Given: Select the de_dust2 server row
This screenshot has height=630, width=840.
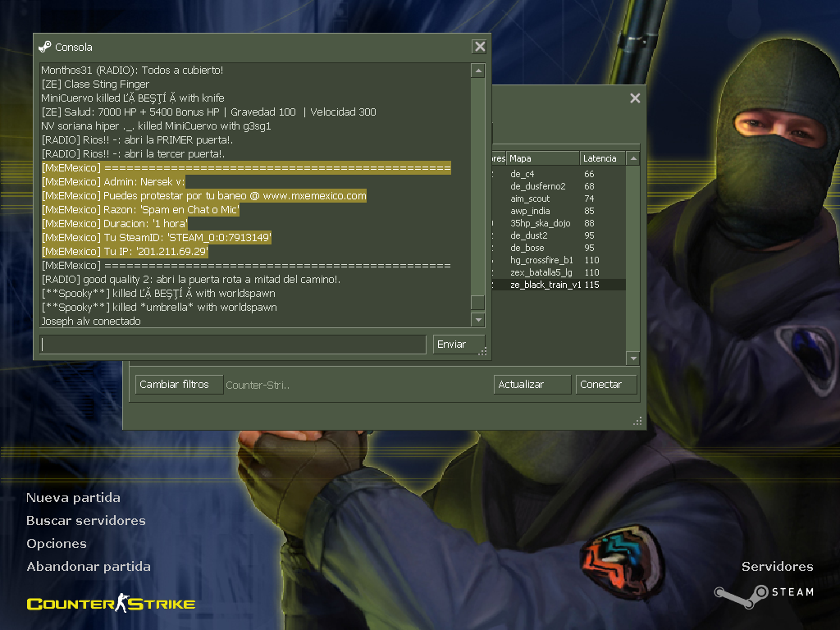Looking at the screenshot, I should (558, 235).
